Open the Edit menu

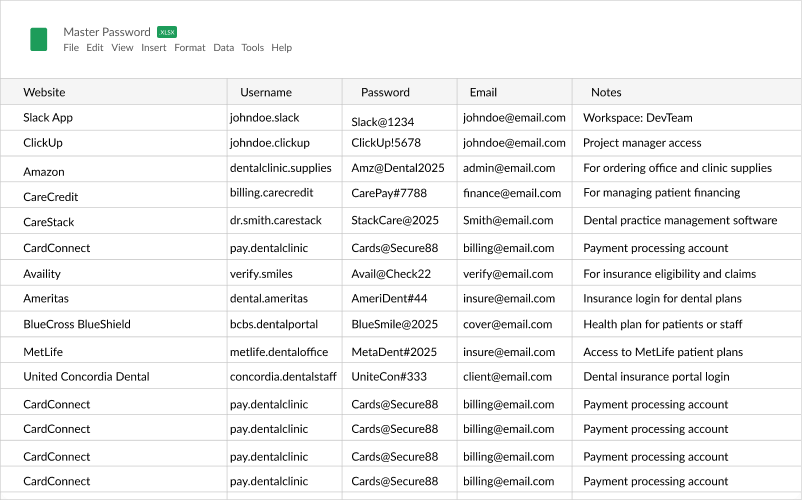(95, 48)
